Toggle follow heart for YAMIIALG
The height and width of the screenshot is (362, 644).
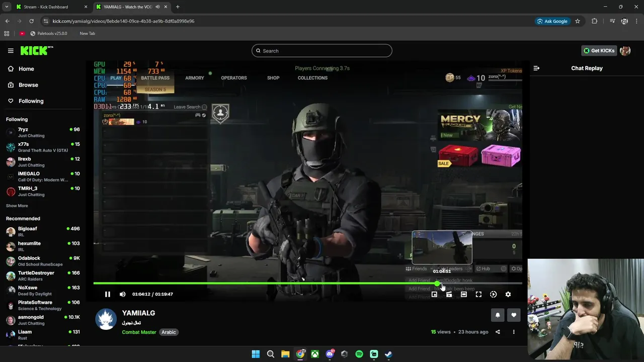pyautogui.click(x=514, y=315)
